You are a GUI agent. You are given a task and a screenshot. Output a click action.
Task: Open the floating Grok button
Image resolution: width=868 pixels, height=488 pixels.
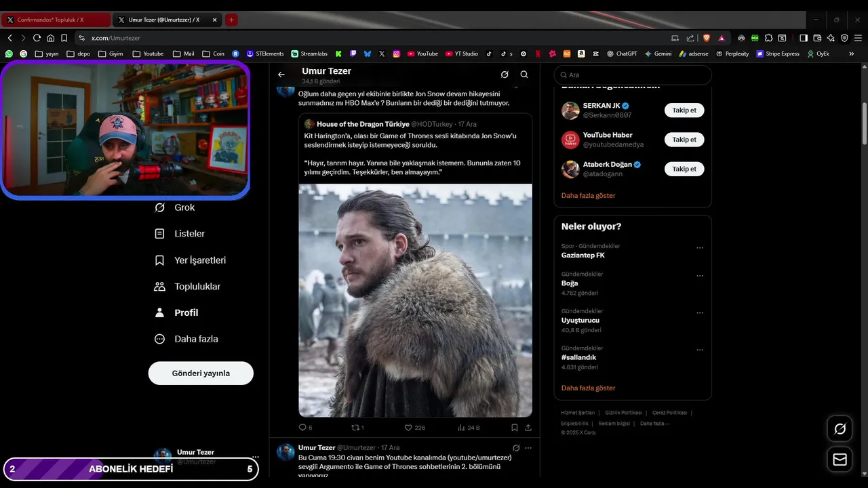[840, 429]
